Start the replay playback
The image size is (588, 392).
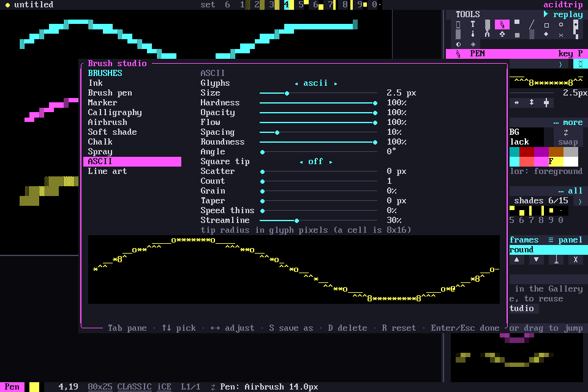tap(563, 14)
